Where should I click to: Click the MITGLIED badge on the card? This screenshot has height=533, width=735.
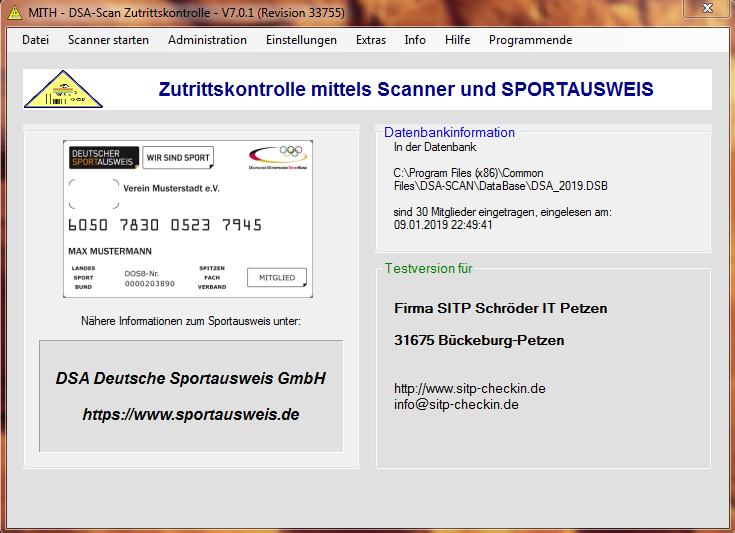coord(277,278)
